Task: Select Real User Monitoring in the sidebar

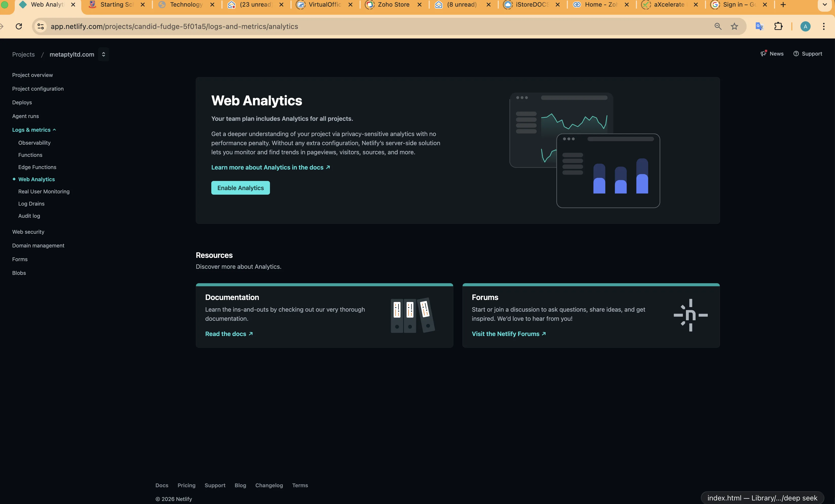Action: coord(44,191)
